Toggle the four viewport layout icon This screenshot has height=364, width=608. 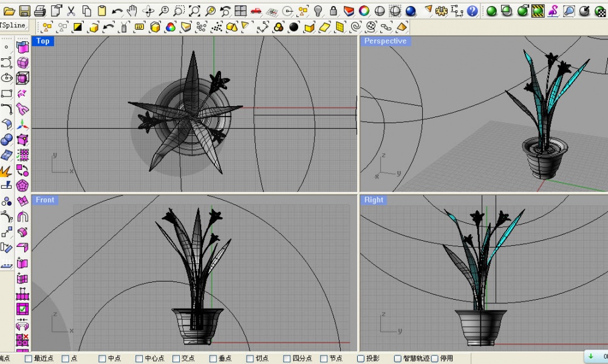pos(241,11)
